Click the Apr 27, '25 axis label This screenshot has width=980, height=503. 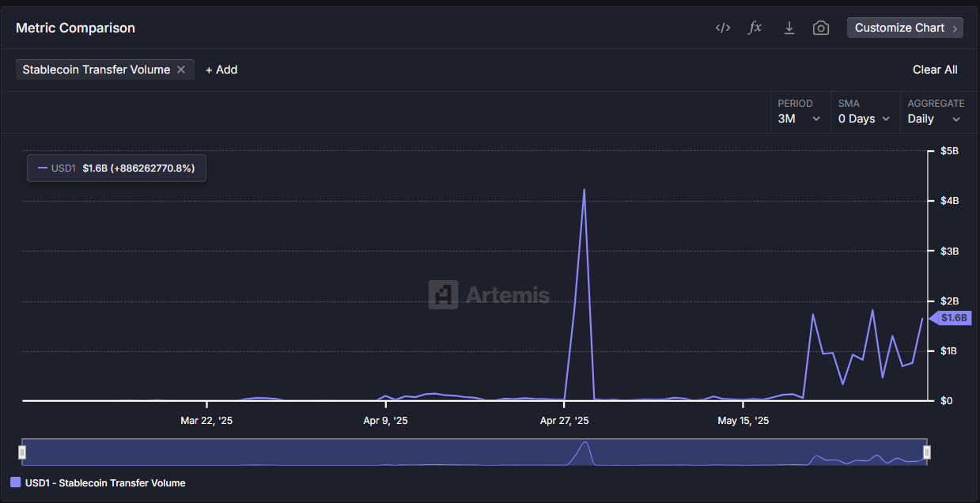click(x=564, y=421)
